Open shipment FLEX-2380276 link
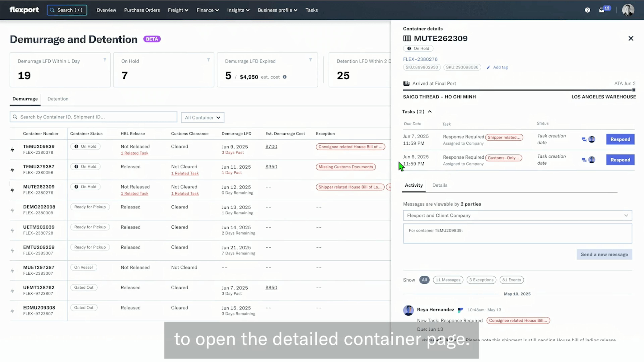Image resolution: width=644 pixels, height=362 pixels. 420,59
